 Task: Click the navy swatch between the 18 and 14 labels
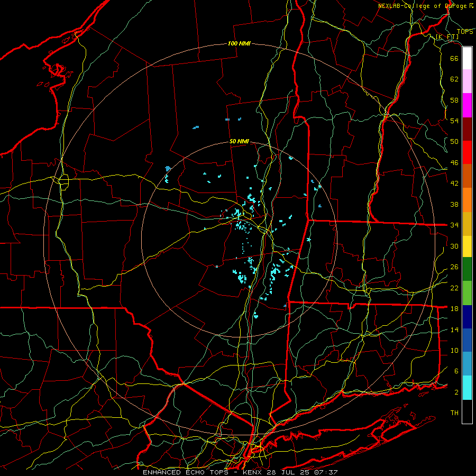(x=467, y=317)
